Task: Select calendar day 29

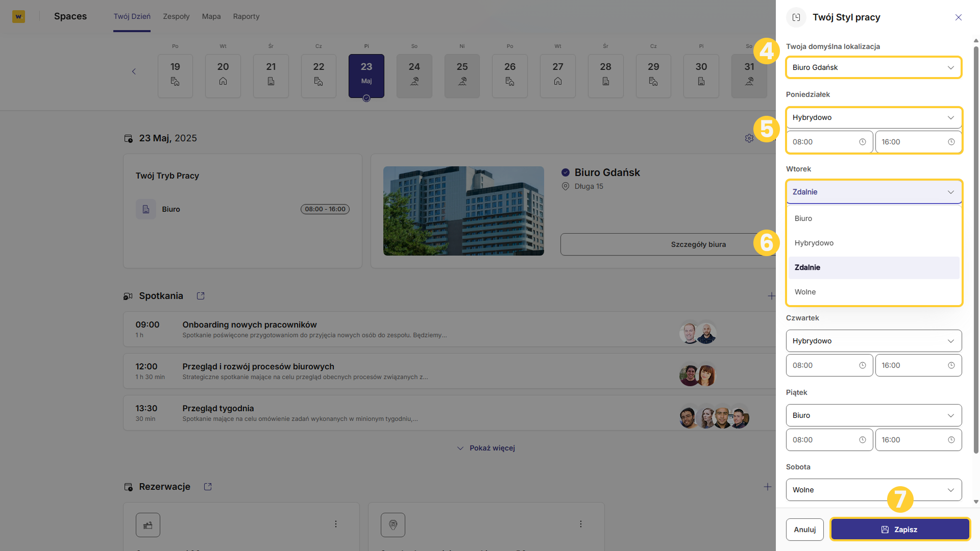Action: click(x=653, y=76)
